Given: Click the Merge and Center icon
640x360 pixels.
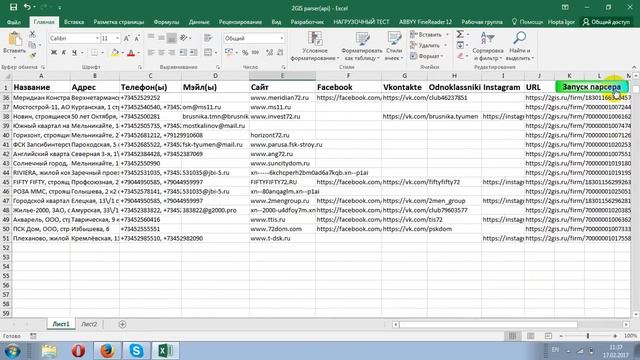Looking at the screenshot, I should (208, 52).
